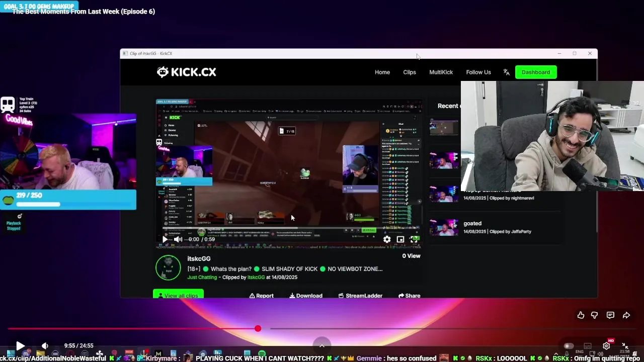The image size is (644, 362).
Task: Open the language translate dropdown
Action: tap(506, 72)
